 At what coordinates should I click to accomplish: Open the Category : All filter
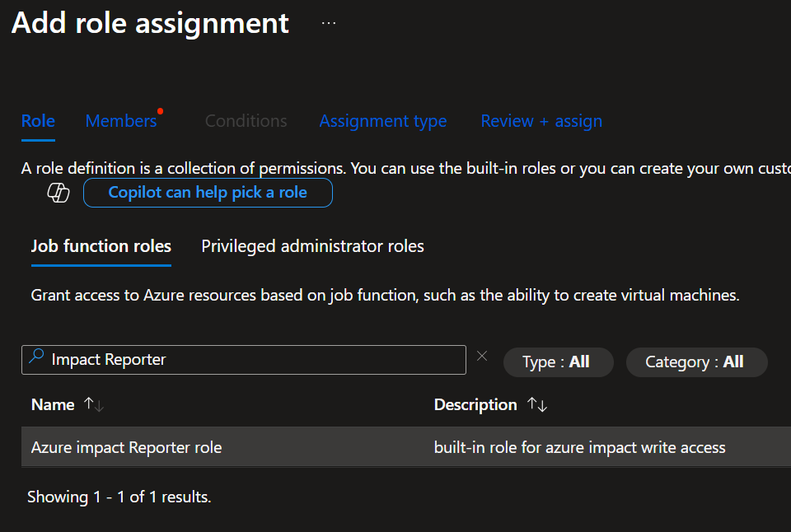(x=696, y=362)
